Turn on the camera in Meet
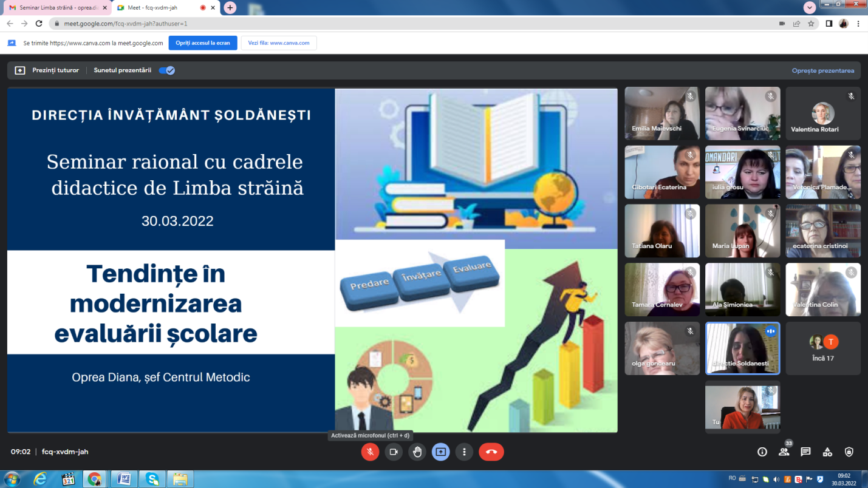This screenshot has width=868, height=488. tap(394, 452)
